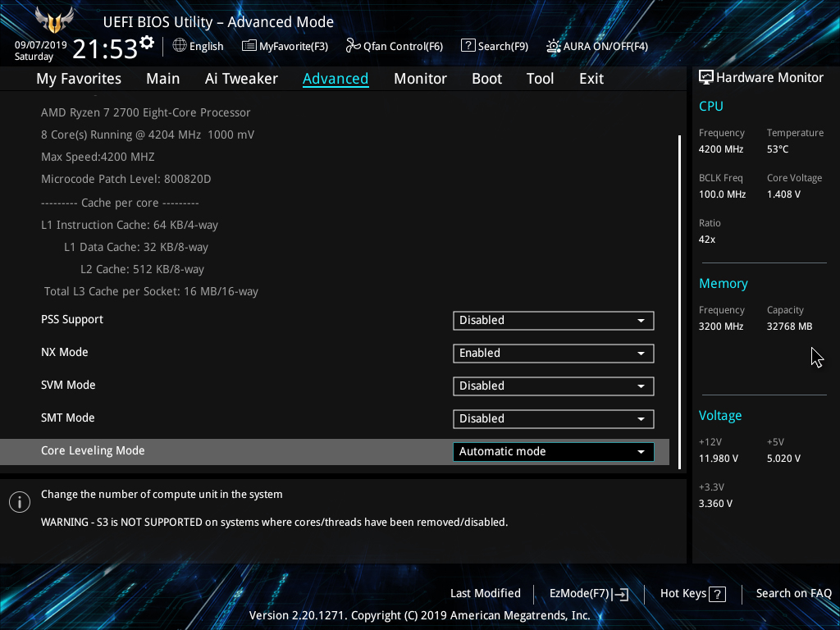Switch to the Tool tab

coord(540,79)
